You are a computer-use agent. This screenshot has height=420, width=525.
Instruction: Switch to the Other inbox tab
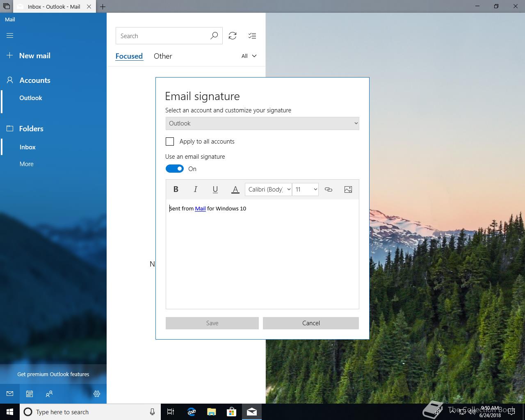coord(163,56)
